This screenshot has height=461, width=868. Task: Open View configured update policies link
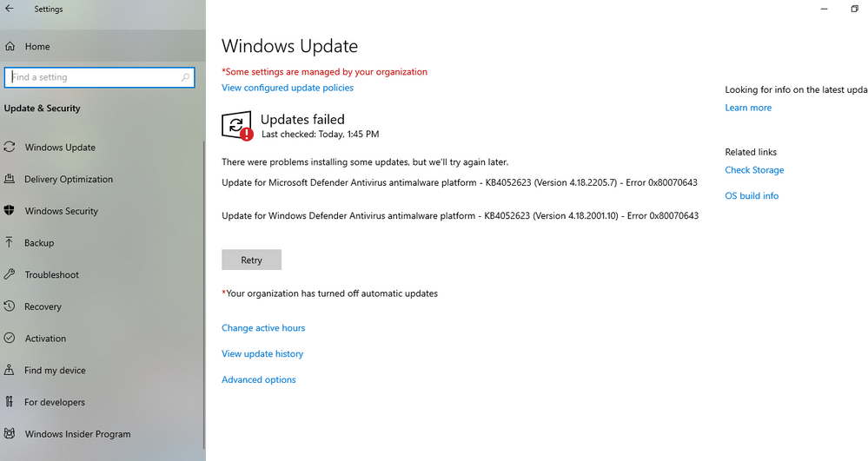point(288,88)
